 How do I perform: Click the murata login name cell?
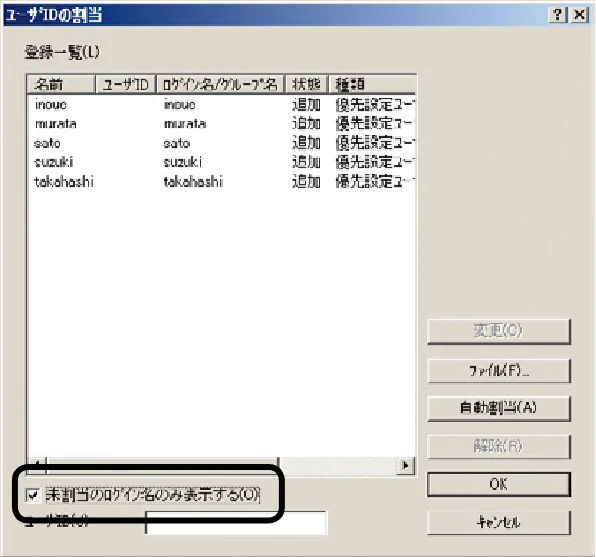(185, 124)
